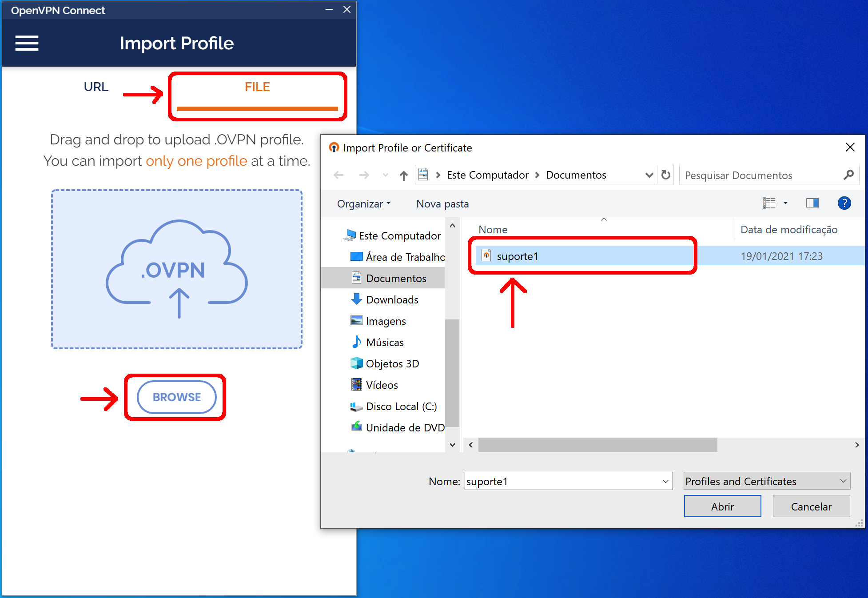Viewport: 868px width, 598px height.
Task: Toggle the preview pane icon
Action: click(812, 203)
